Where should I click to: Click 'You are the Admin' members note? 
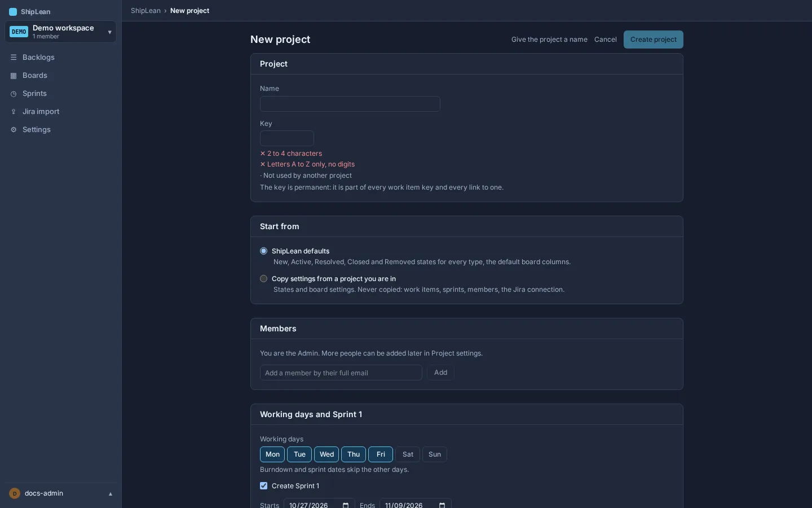pos(371,353)
